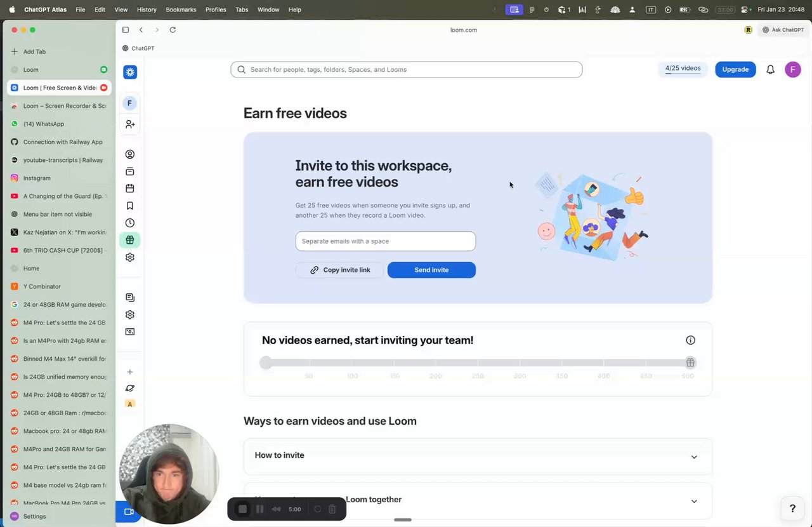Click Add Tab in the sidebar
The height and width of the screenshot is (527, 812).
pos(60,51)
